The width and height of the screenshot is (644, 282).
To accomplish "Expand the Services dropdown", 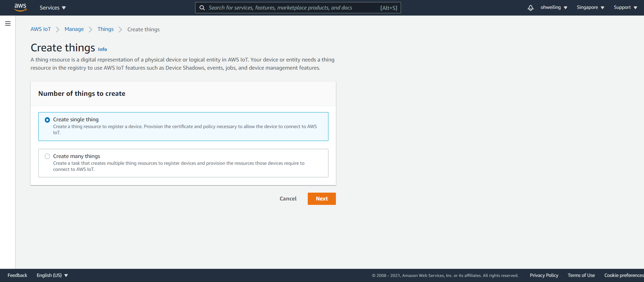I will (x=53, y=7).
